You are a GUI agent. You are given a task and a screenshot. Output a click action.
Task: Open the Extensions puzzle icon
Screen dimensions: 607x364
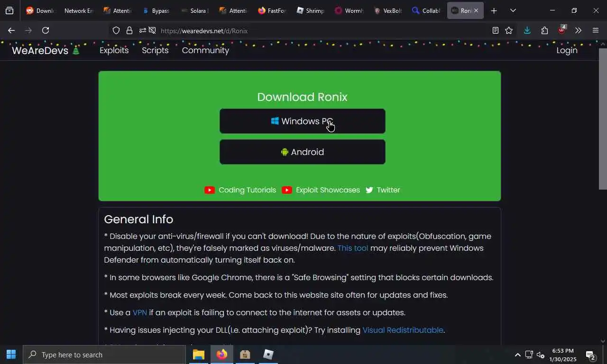[544, 30]
